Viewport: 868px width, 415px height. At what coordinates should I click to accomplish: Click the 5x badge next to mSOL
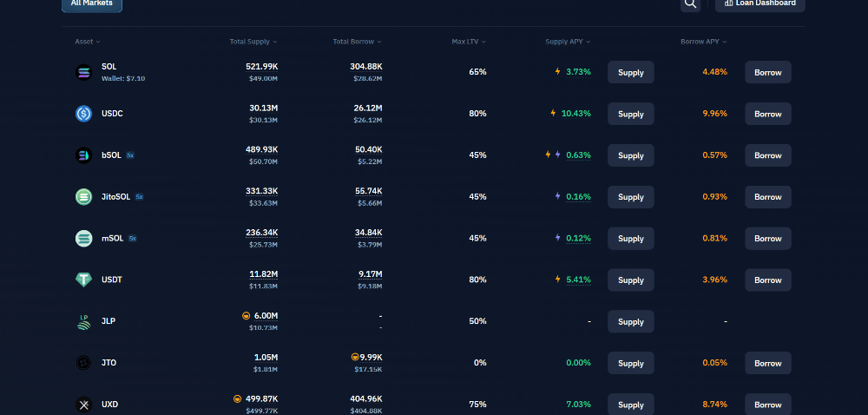[132, 239]
